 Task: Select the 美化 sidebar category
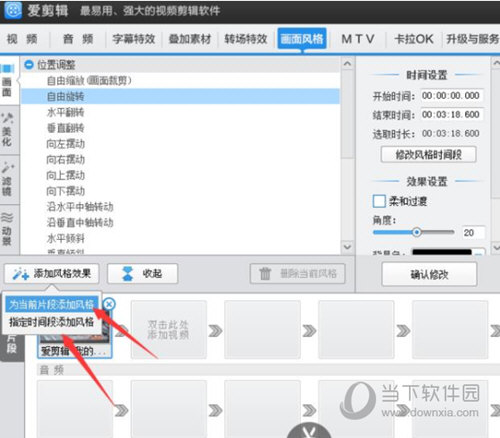tap(8, 131)
